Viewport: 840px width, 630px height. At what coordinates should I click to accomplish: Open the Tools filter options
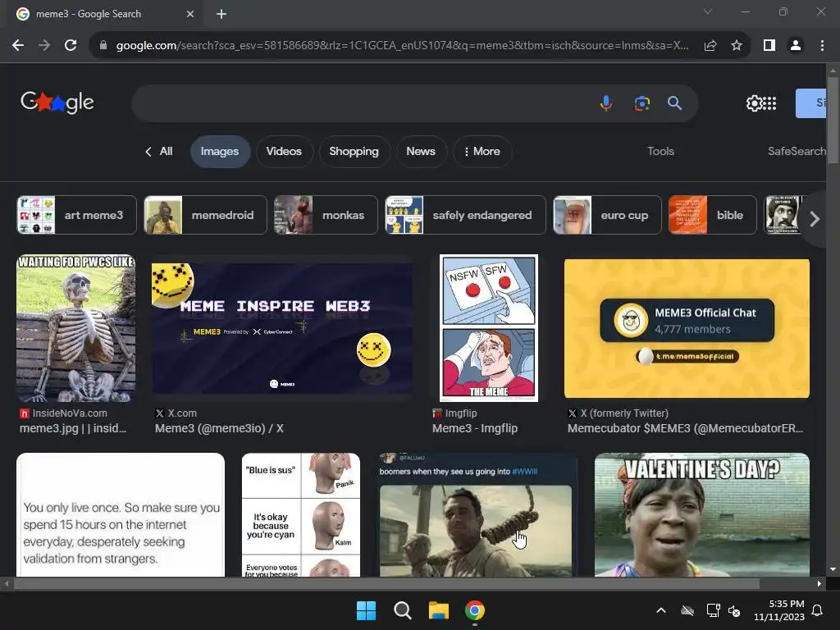point(660,151)
